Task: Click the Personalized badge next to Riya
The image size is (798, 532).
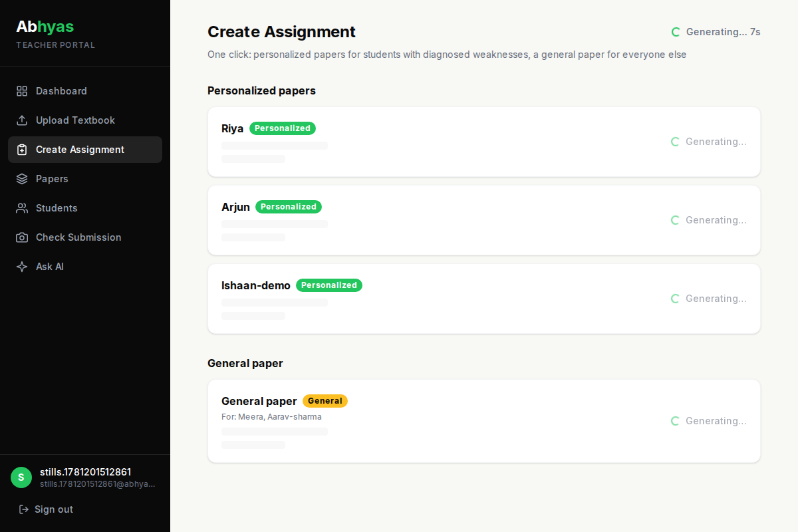Action: [283, 128]
